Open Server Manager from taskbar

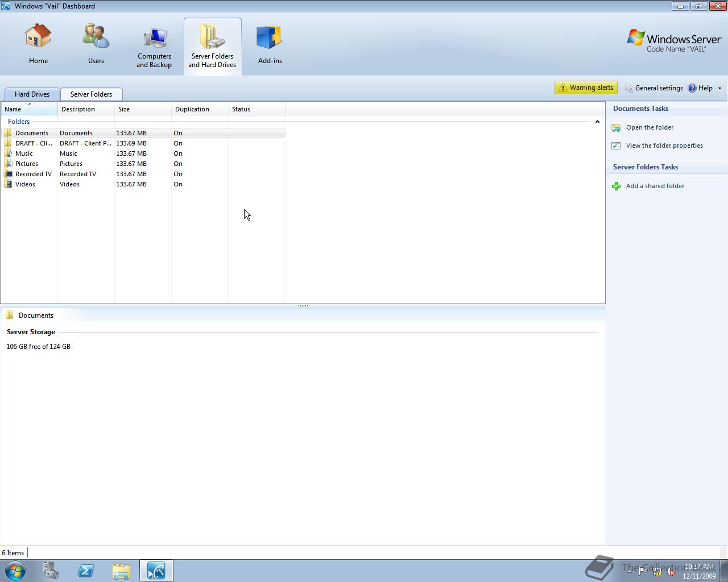[51, 571]
